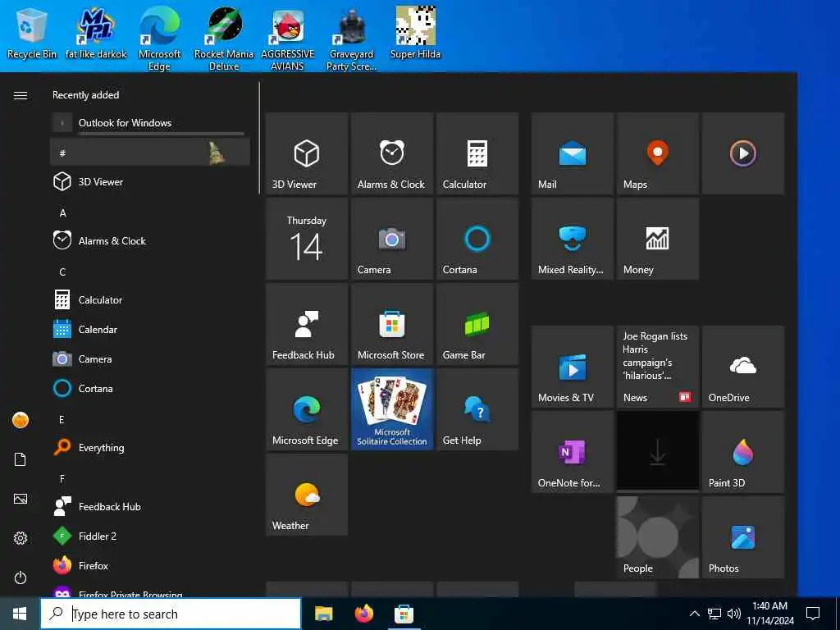
Task: Click the downloading app tile with arrow
Action: (x=657, y=452)
